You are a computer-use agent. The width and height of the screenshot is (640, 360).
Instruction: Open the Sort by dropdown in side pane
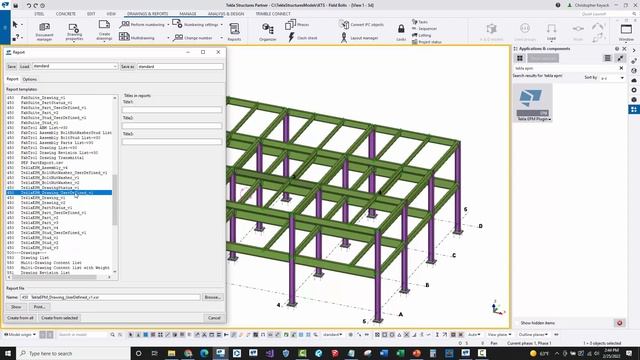(x=612, y=78)
